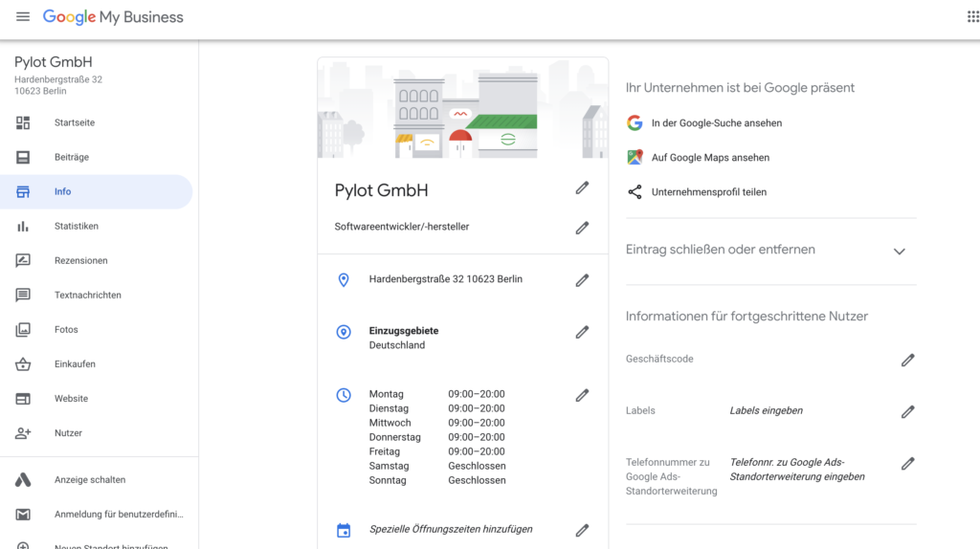Click the Eintrag schließen oder entfernen heading

(x=721, y=250)
